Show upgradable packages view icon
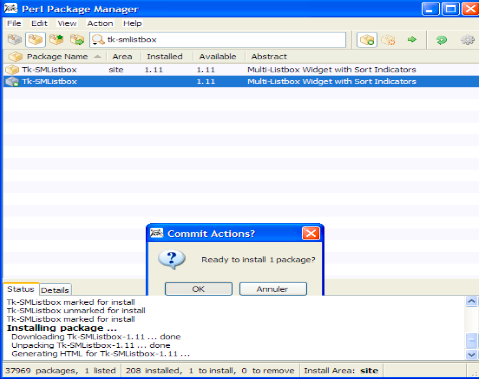479x379 pixels. click(56, 40)
